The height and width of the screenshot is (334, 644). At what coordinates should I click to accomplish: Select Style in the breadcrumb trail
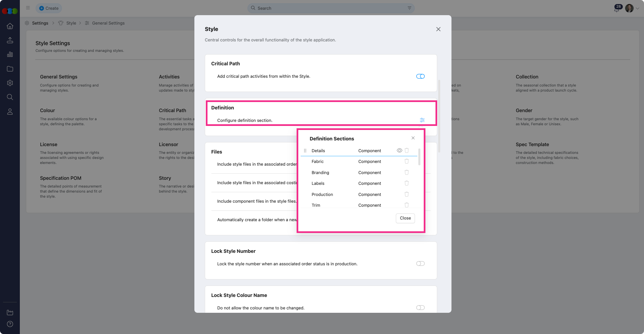pos(71,23)
